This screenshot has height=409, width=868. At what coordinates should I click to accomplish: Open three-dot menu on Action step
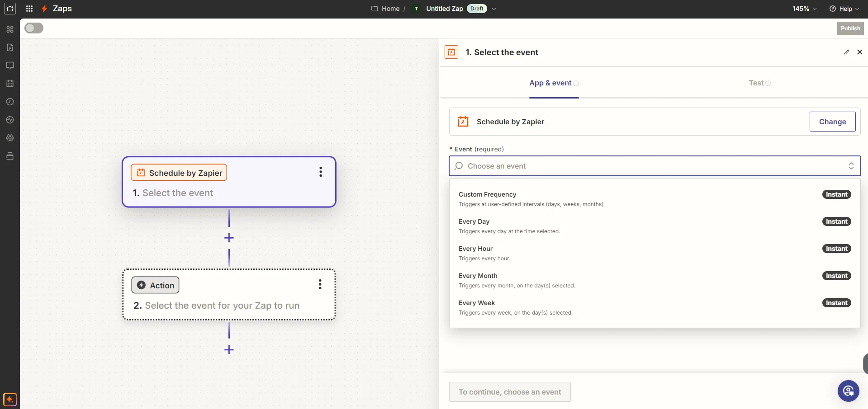click(x=320, y=284)
